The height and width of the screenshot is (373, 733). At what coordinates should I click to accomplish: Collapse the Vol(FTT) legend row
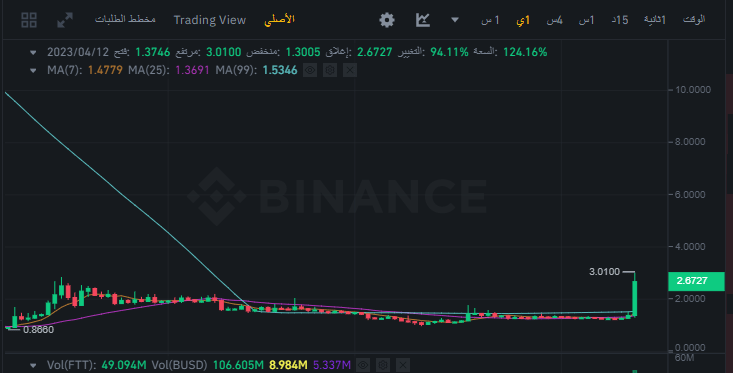(x=33, y=365)
